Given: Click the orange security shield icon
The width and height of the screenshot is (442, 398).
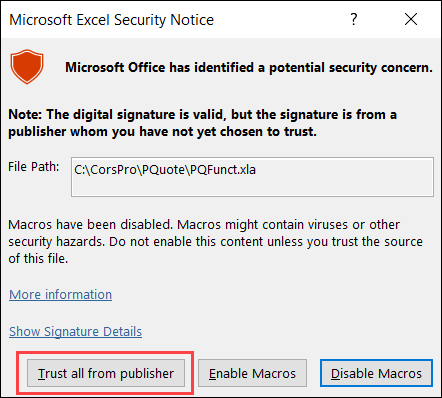Looking at the screenshot, I should pos(27,67).
